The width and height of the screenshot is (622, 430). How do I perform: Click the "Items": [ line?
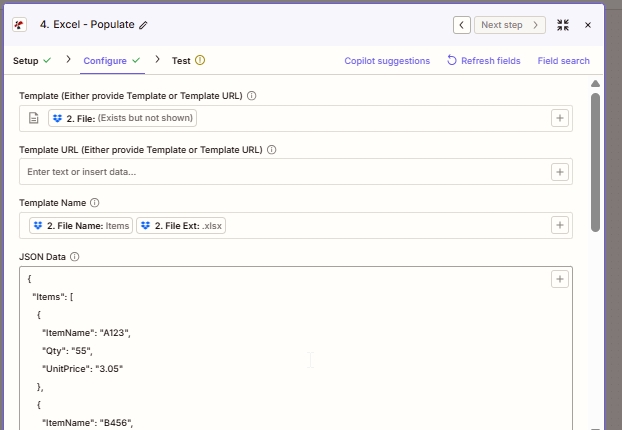[x=53, y=297]
